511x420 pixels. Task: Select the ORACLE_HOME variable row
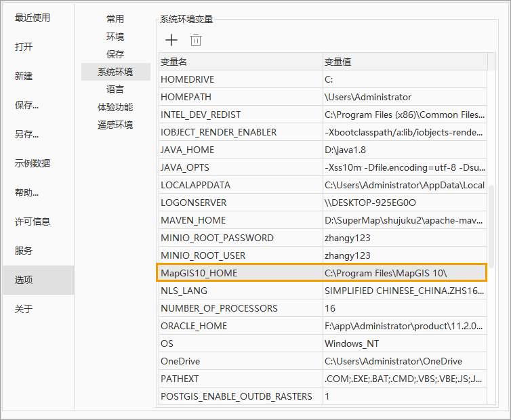point(241,326)
